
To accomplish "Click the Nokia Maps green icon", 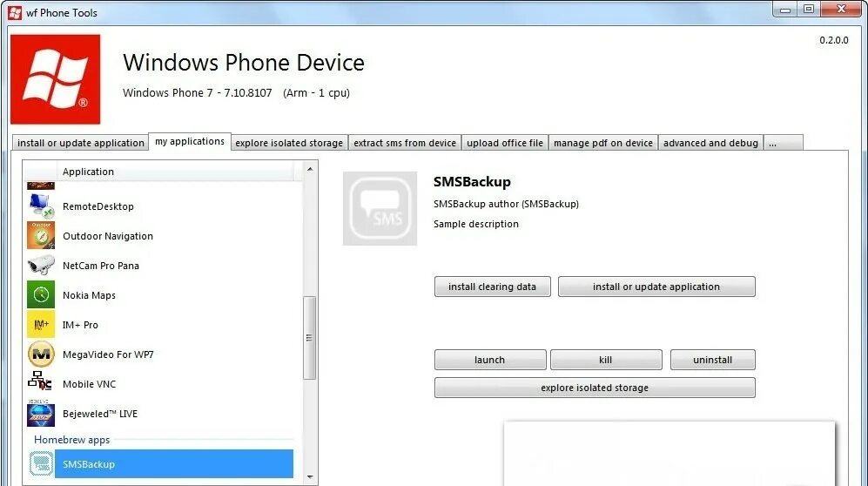I will (41, 294).
